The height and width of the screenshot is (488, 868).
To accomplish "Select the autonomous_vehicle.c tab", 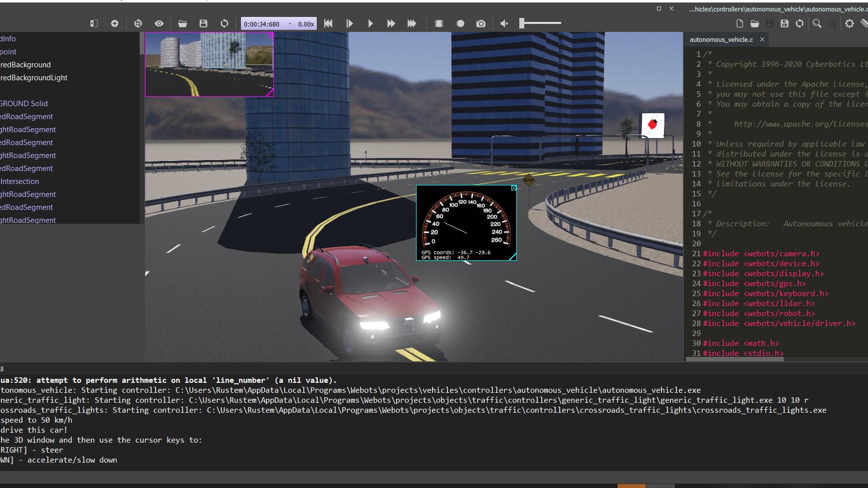I will [x=721, y=39].
